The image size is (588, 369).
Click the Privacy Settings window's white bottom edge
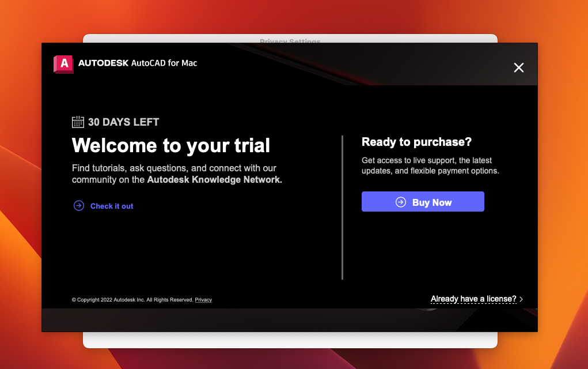tap(290, 340)
